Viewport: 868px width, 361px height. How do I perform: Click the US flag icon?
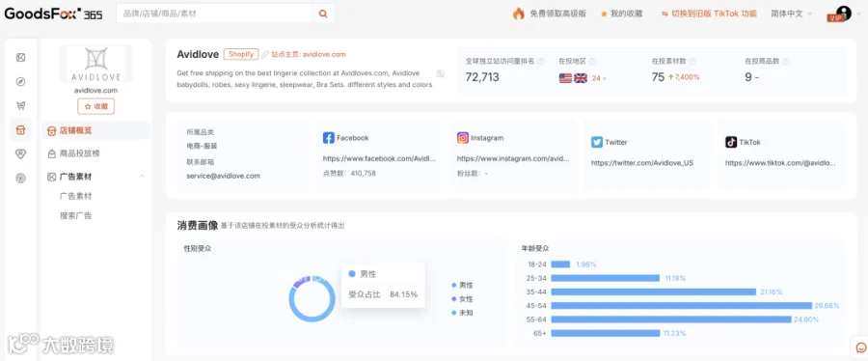click(x=565, y=78)
